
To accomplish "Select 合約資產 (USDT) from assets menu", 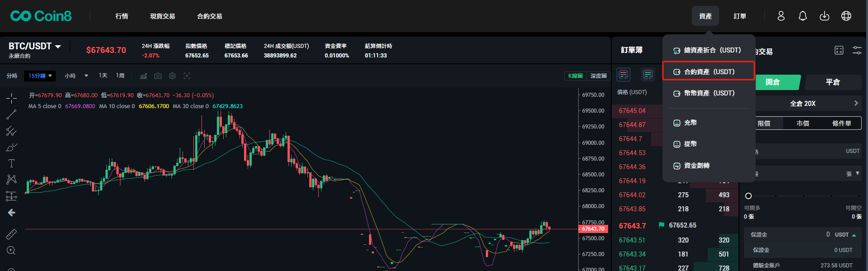I will (709, 72).
